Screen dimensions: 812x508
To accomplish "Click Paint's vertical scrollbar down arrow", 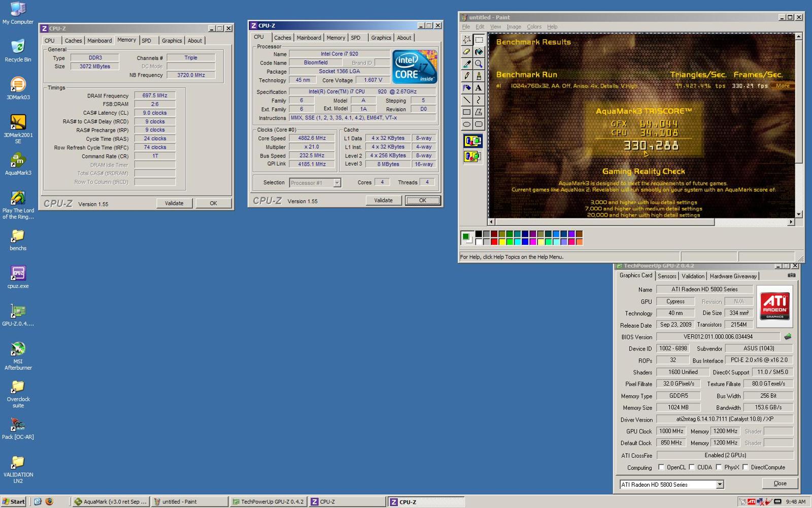I will click(x=798, y=214).
